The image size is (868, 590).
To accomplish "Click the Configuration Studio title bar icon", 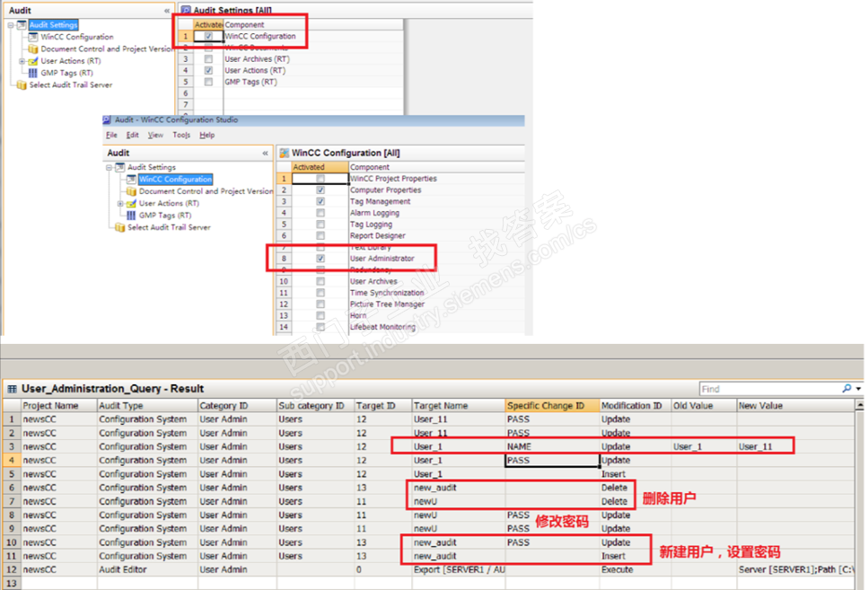I will (107, 119).
